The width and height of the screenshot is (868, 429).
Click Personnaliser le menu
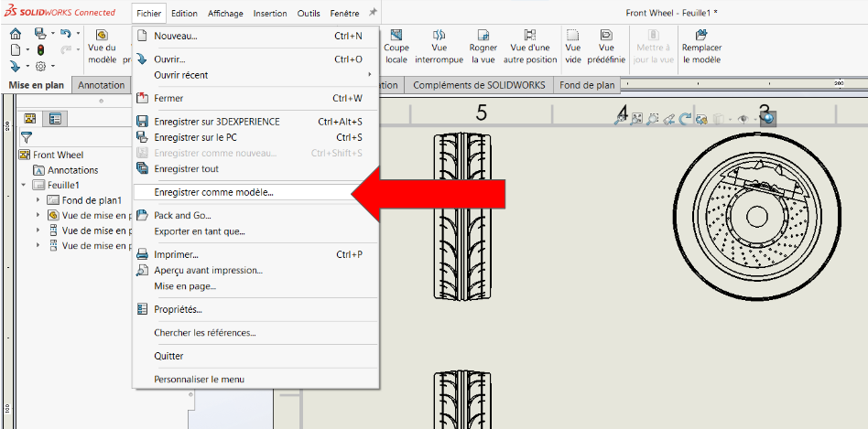tap(199, 379)
